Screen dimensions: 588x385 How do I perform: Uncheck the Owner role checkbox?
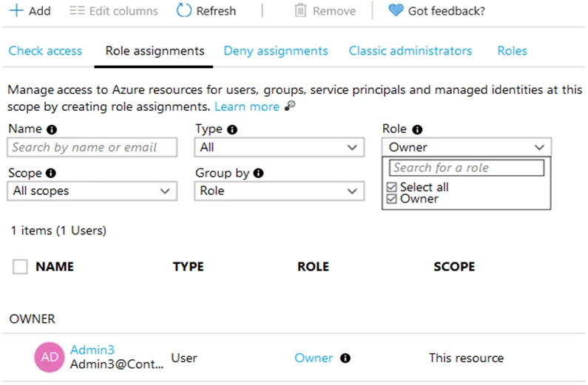[x=391, y=199]
